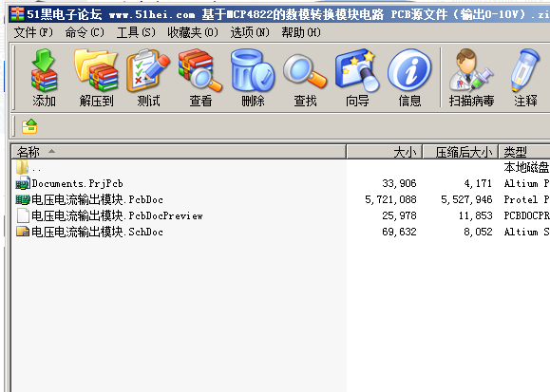
Task: Go up one folder level icon
Action: [x=29, y=126]
